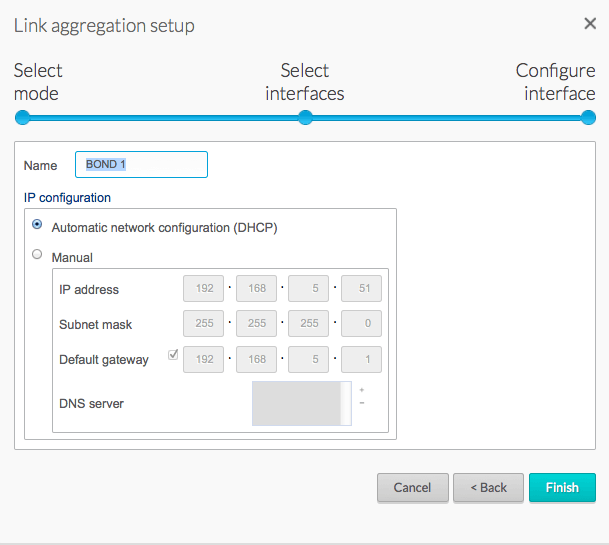
Task: Click the last Subnet mask octet showing 0
Action: (361, 324)
